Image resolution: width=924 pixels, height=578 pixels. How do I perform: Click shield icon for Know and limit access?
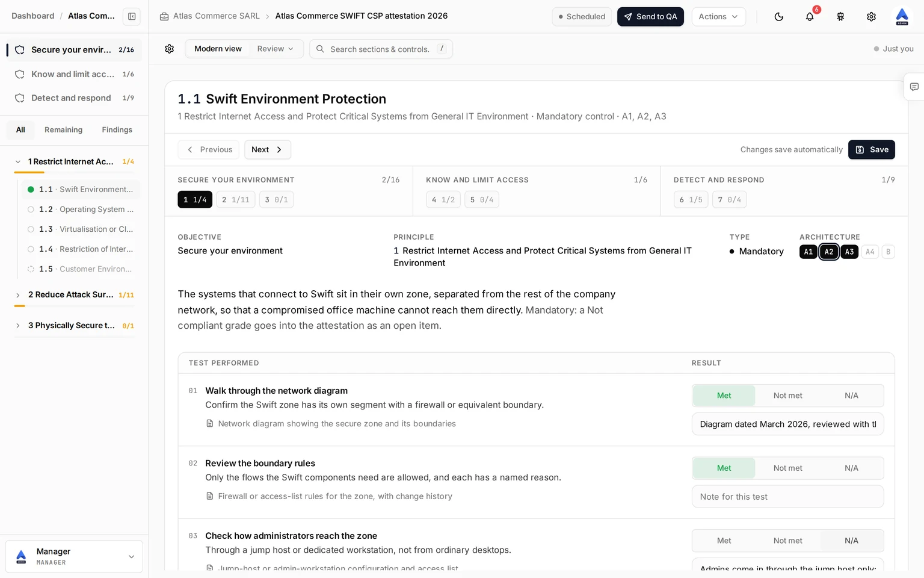20,74
